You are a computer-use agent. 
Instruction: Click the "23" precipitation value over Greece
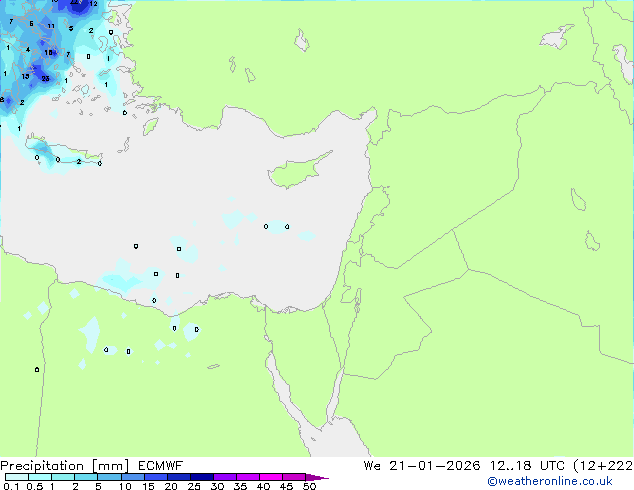coord(45,78)
